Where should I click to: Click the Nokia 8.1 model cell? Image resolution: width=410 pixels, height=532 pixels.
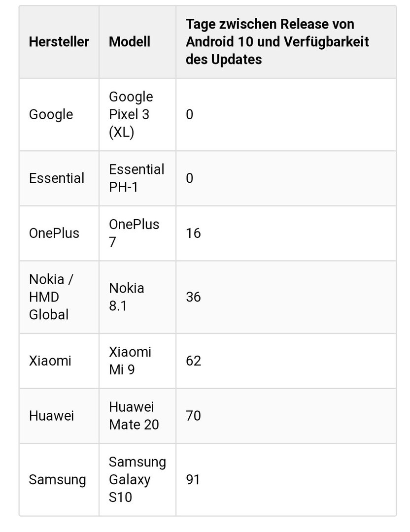point(137,297)
